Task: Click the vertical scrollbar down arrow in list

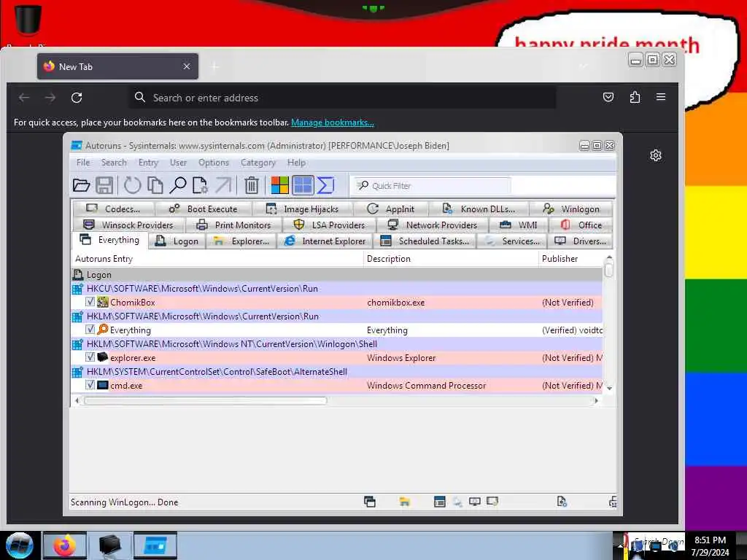Action: pyautogui.click(x=609, y=389)
